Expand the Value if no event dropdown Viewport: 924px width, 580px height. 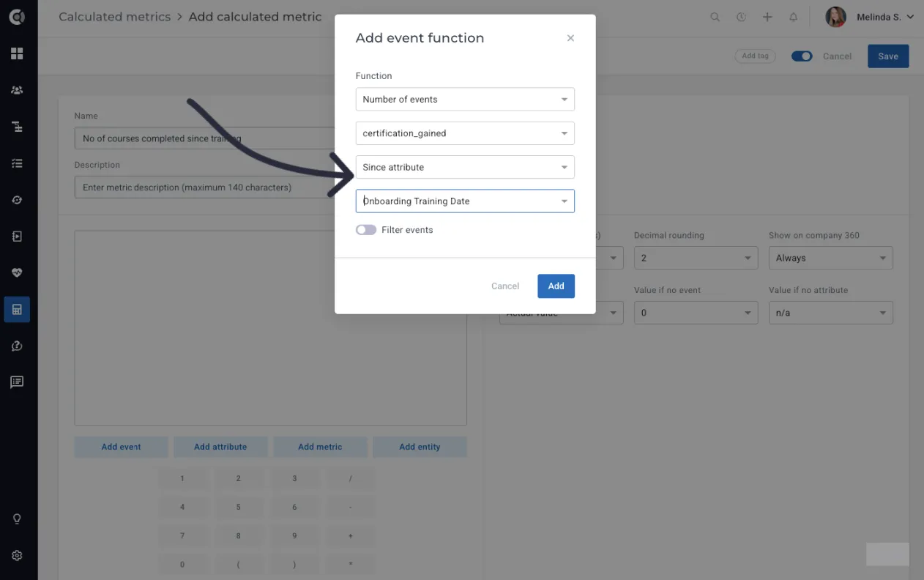[x=696, y=313]
